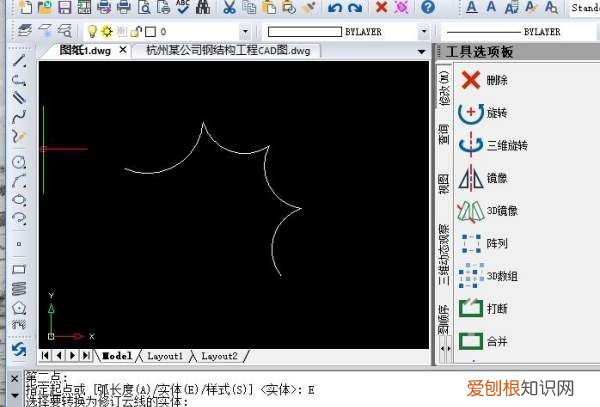Save the current drawing

(x=64, y=7)
